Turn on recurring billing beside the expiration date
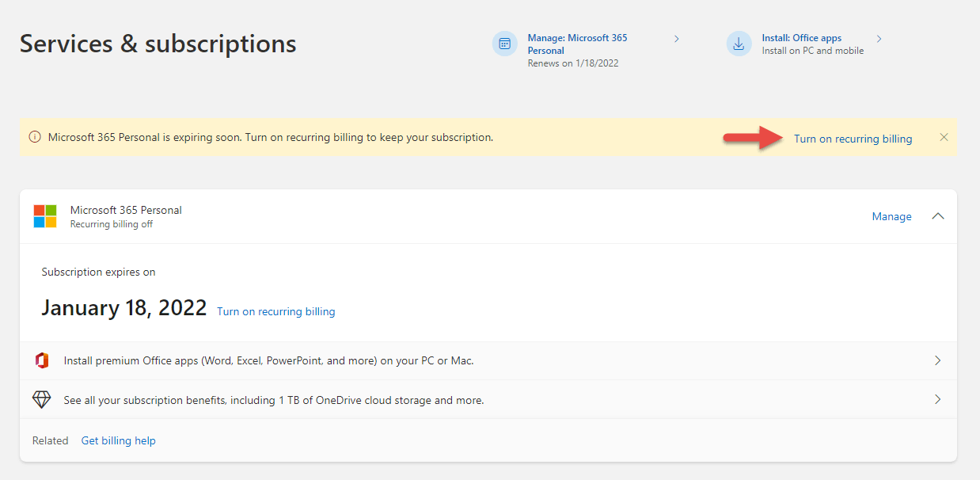 (275, 311)
